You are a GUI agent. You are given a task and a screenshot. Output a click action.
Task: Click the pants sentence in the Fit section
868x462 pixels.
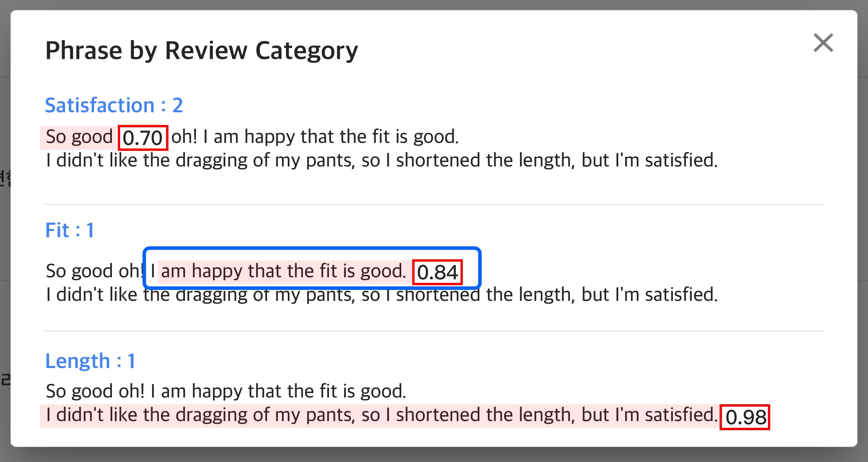[x=382, y=295]
